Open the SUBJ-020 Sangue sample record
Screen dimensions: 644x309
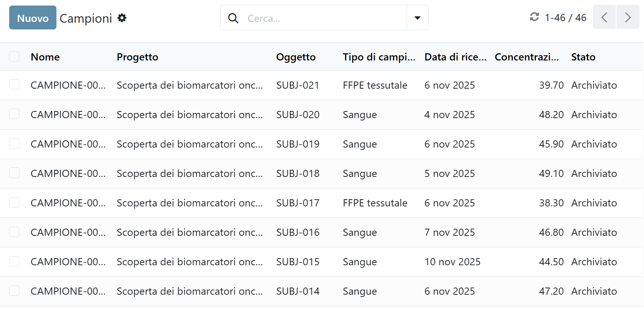pos(321,115)
